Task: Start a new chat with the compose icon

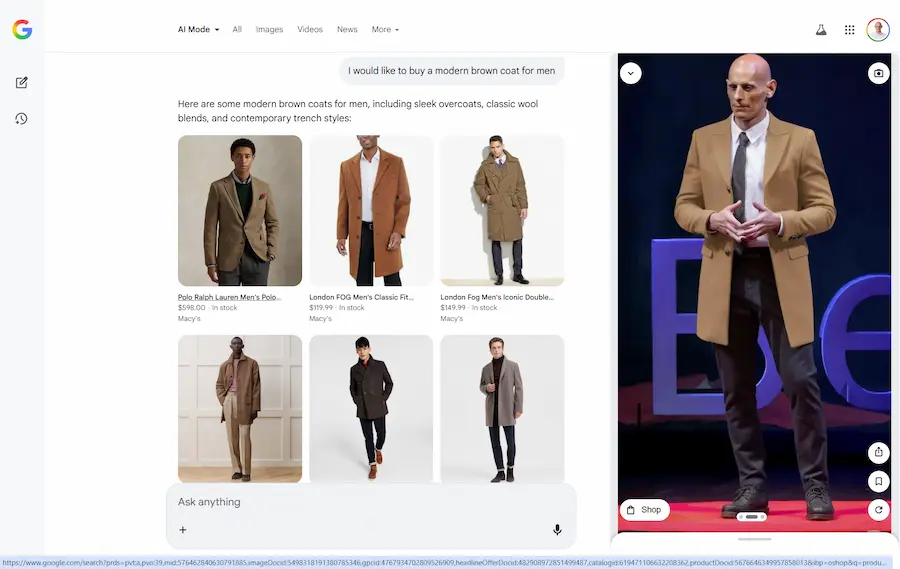Action: tap(21, 83)
